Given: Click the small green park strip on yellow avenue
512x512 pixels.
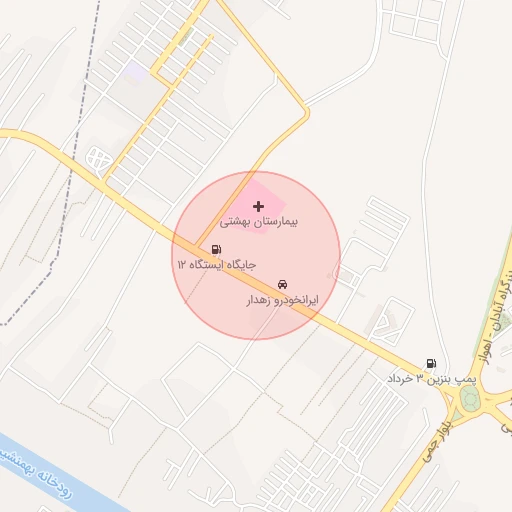Looking at the screenshot, I should click(186, 37).
